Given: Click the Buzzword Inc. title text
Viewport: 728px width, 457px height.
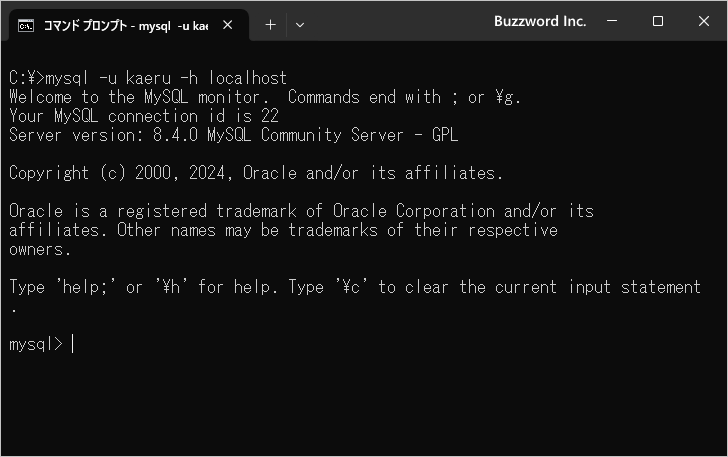Looking at the screenshot, I should [x=540, y=21].
